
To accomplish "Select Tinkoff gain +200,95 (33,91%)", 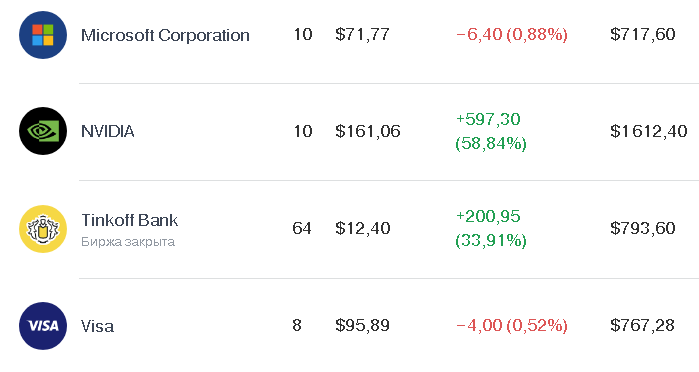I will 491,228.
